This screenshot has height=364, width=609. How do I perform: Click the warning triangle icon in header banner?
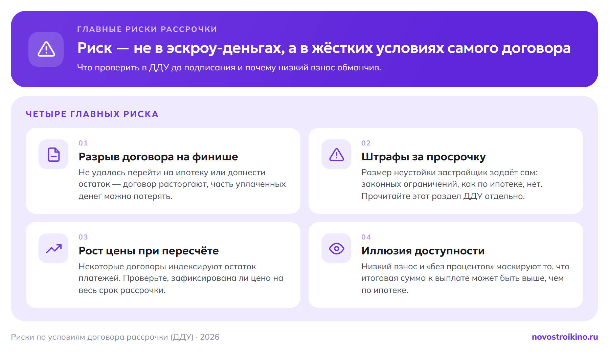[x=46, y=49]
